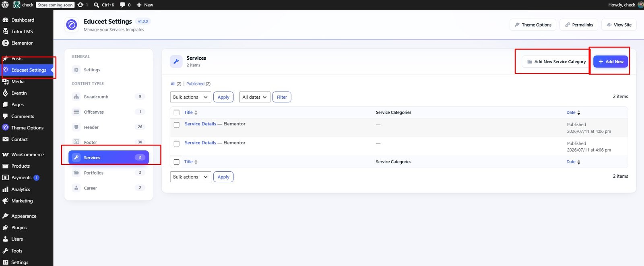The image size is (644, 266).
Task: Click the Marketing megaphone icon
Action: tap(5, 201)
